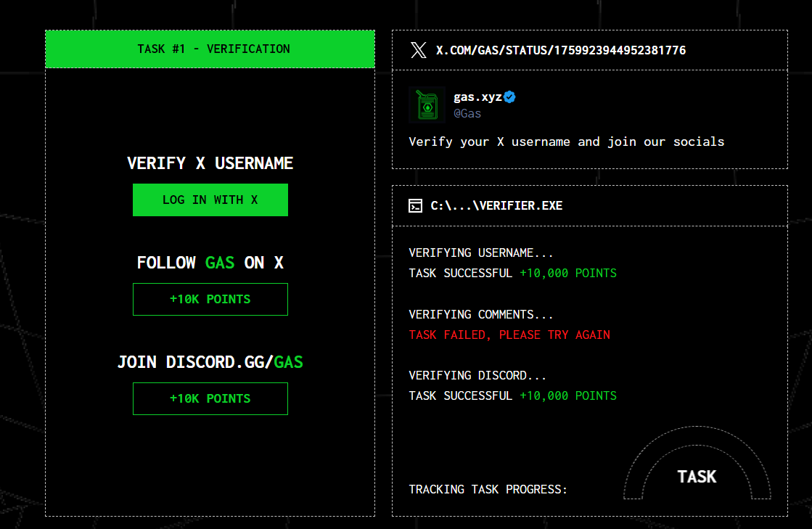Screen dimensions: 812x529
Task: Click the blue verified badge
Action: 509,97
